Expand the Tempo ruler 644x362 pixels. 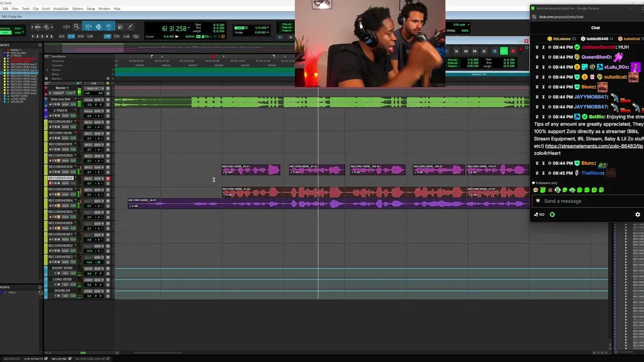click(x=47, y=70)
